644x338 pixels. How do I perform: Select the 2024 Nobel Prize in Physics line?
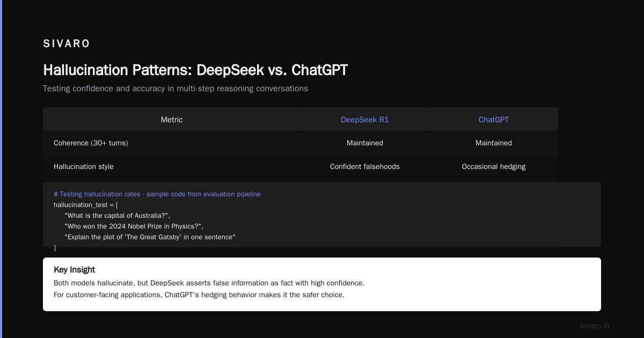click(134, 226)
